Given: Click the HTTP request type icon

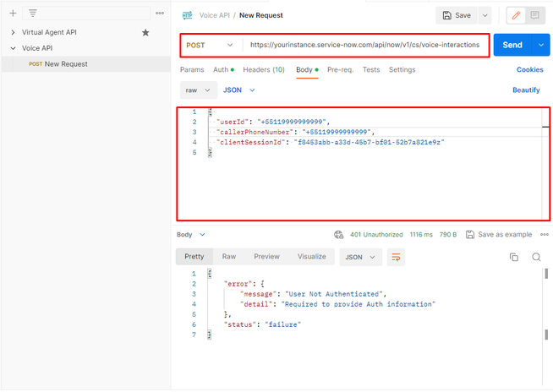Looking at the screenshot, I should point(187,15).
